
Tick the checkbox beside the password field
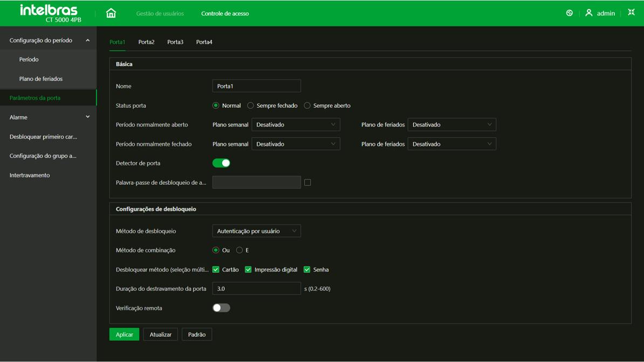point(307,183)
